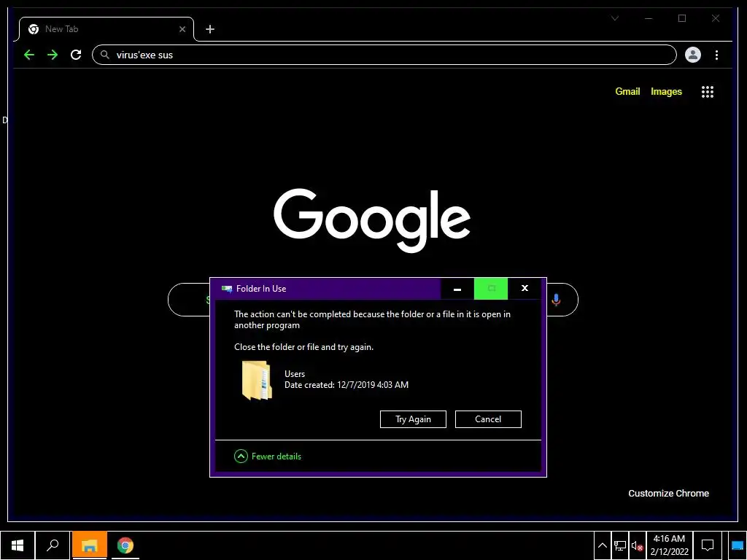
Task: Open the tab search chevron in Chrome title bar
Action: (615, 18)
